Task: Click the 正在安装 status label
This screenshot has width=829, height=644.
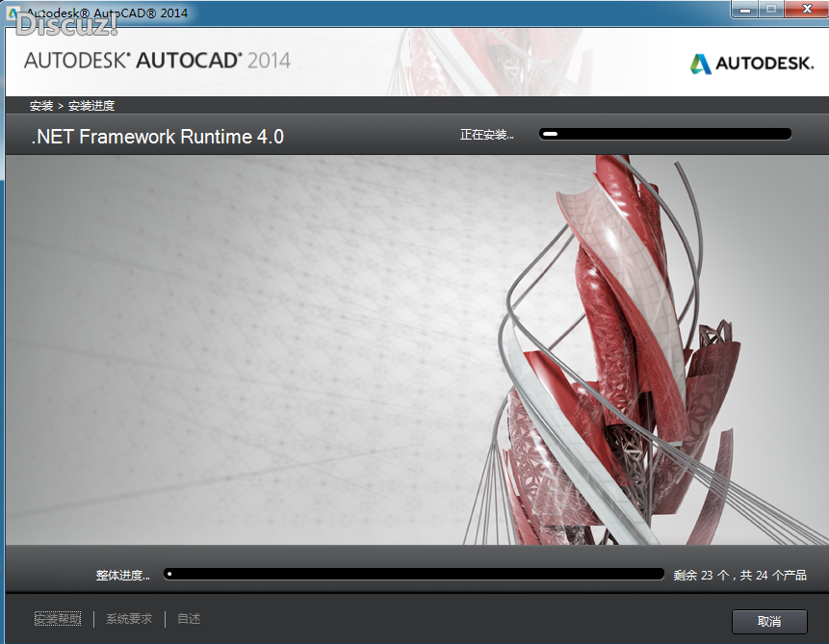Action: click(486, 135)
